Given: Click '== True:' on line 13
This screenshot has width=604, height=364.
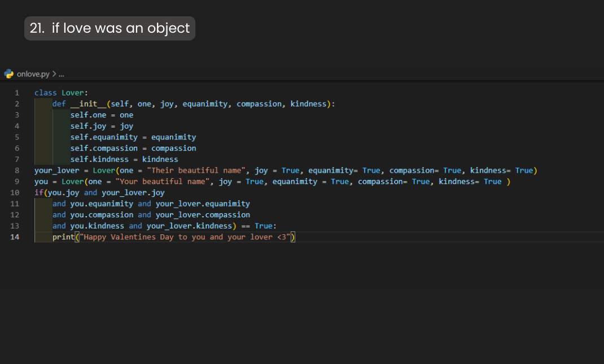Looking at the screenshot, I should point(259,226).
